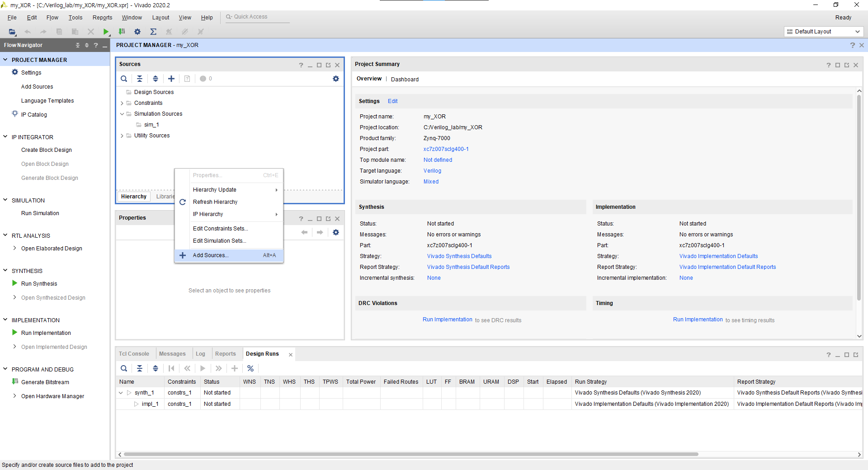Click the Verilog target language link
868x470 pixels.
coord(432,171)
